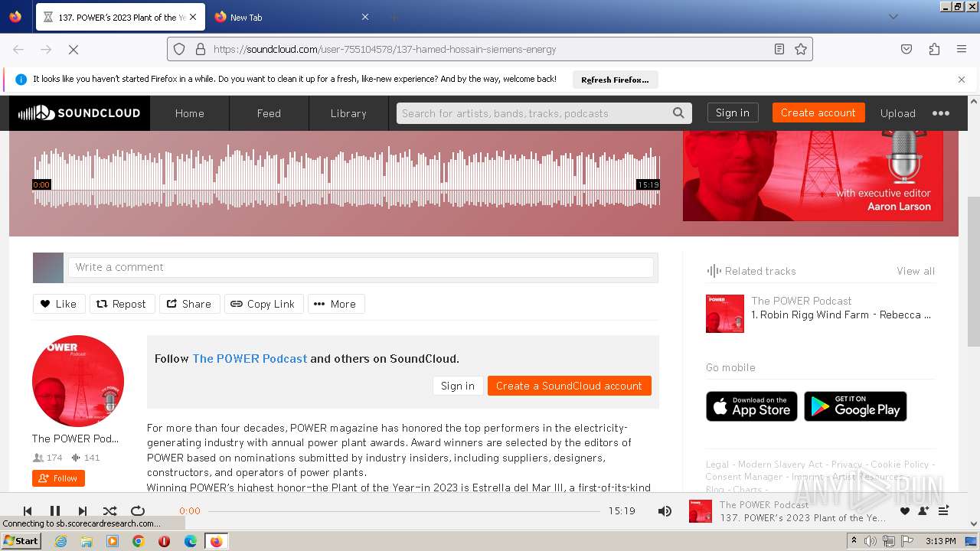
Task: Open the SoundCloud three-dots settings menu
Action: point(940,113)
